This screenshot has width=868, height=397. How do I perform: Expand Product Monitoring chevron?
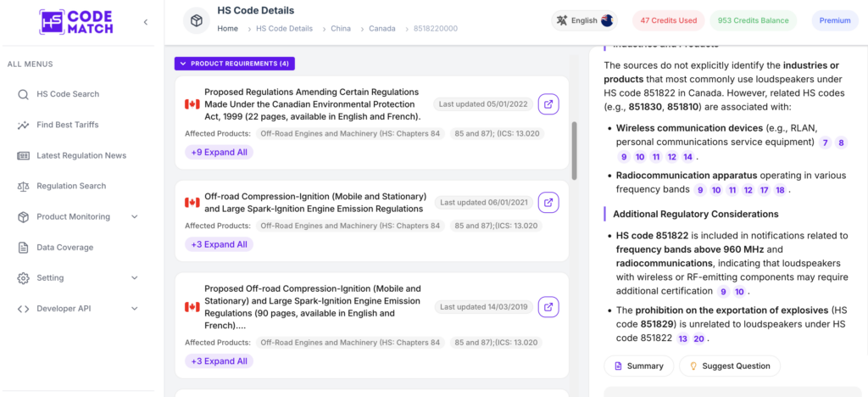point(135,216)
